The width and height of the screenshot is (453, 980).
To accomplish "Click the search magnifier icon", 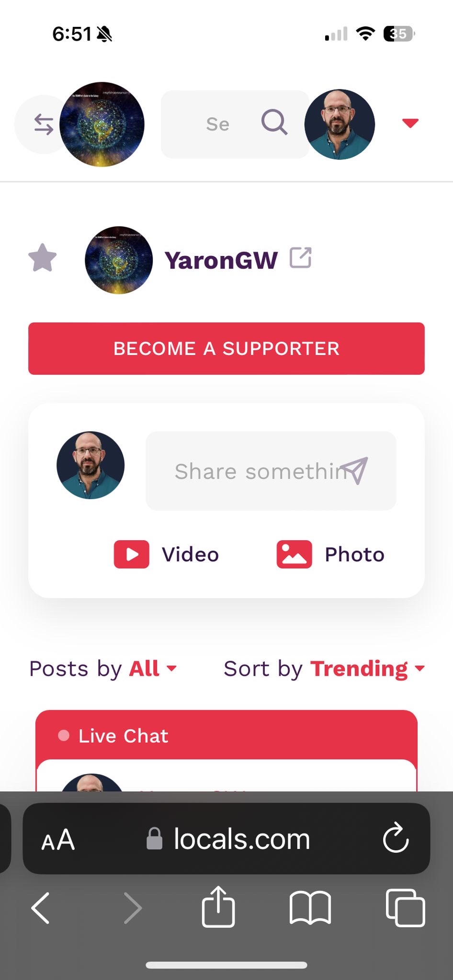I will tap(274, 123).
